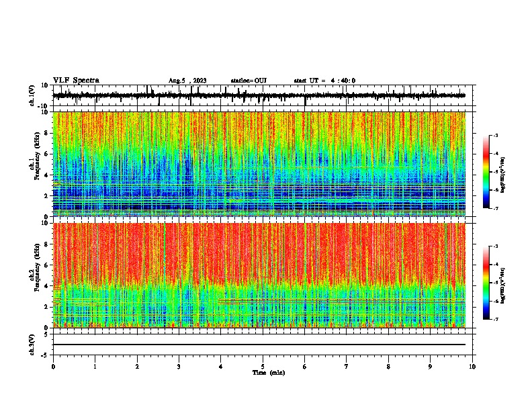Viewport: 532px width, 411px height.
Task: Click the "VLF Spectra" plot title
Action: 76,81
